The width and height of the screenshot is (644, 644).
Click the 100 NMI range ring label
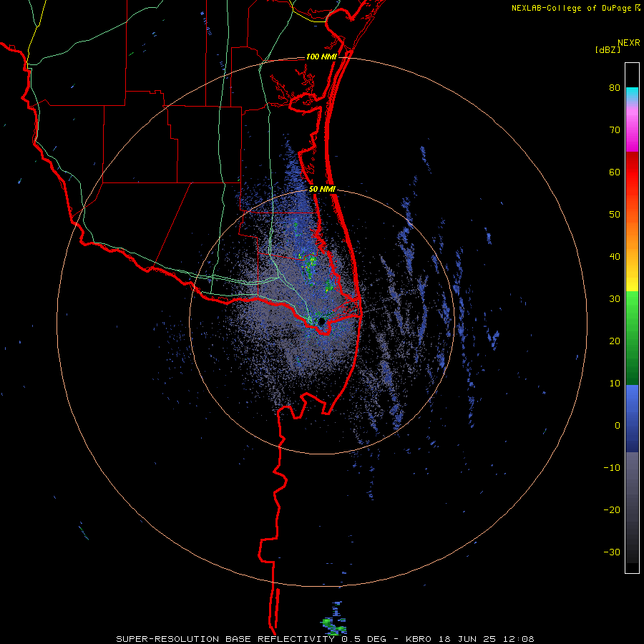tap(321, 57)
